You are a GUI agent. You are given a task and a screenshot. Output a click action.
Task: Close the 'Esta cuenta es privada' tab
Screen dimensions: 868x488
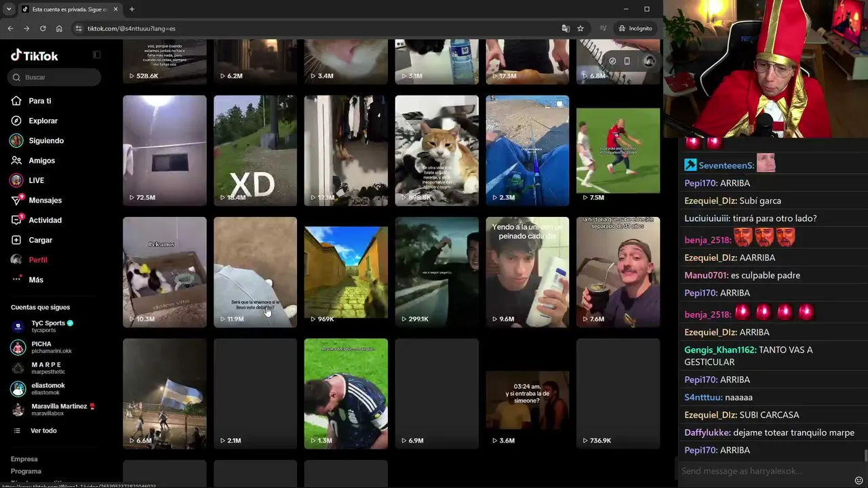115,9
